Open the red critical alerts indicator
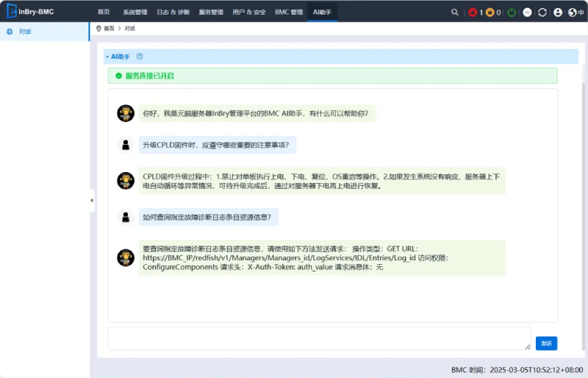The width and height of the screenshot is (588, 378). tap(473, 13)
